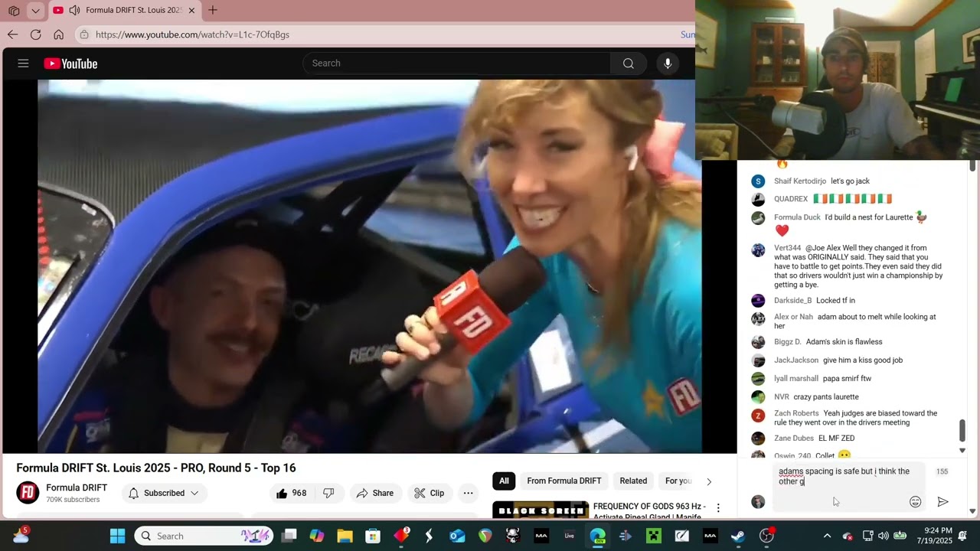
Task: Show more filter chips with right arrow
Action: (709, 481)
